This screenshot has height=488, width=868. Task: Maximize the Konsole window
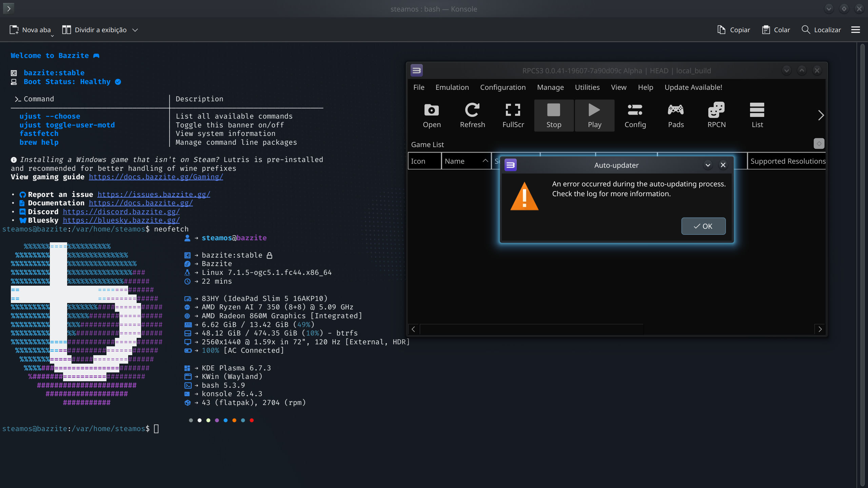pos(844,8)
